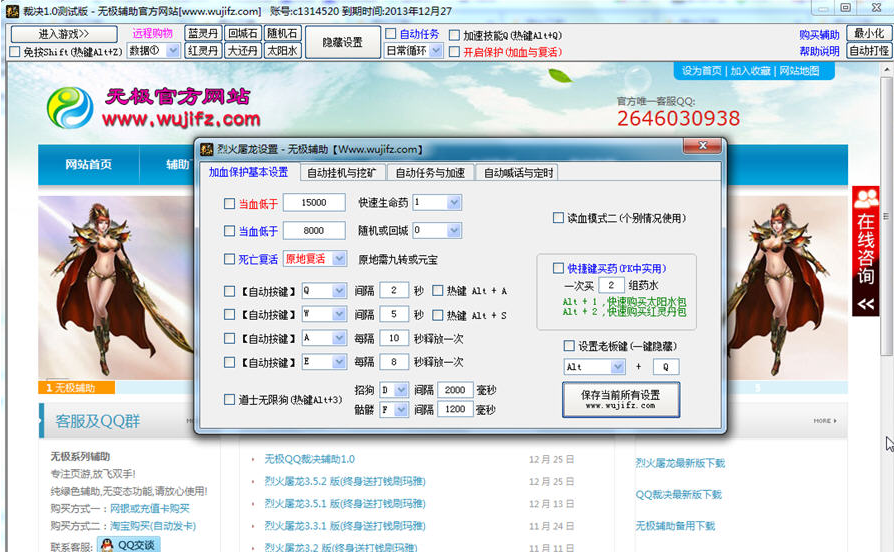Image resolution: width=894 pixels, height=552 pixels.
Task: Switch to 自动挂机与挖矿 tab
Action: (x=342, y=173)
